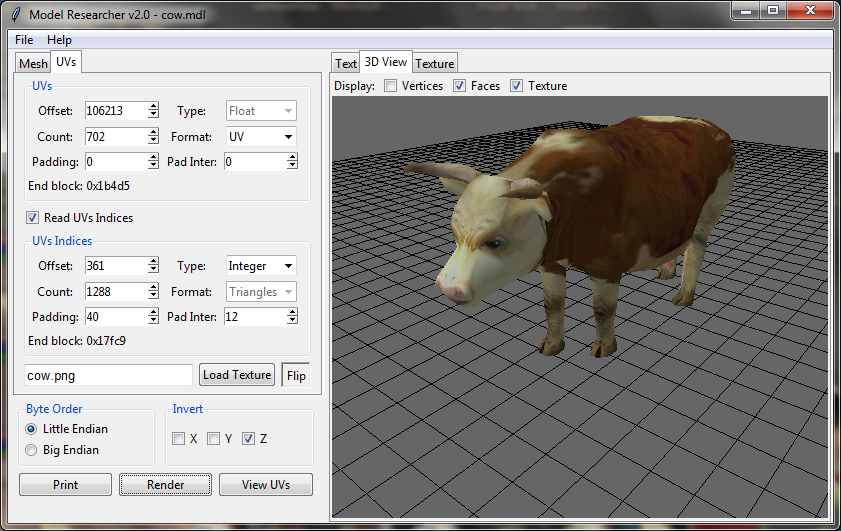The height and width of the screenshot is (531, 841).
Task: Toggle the Texture display checkbox
Action: (516, 86)
